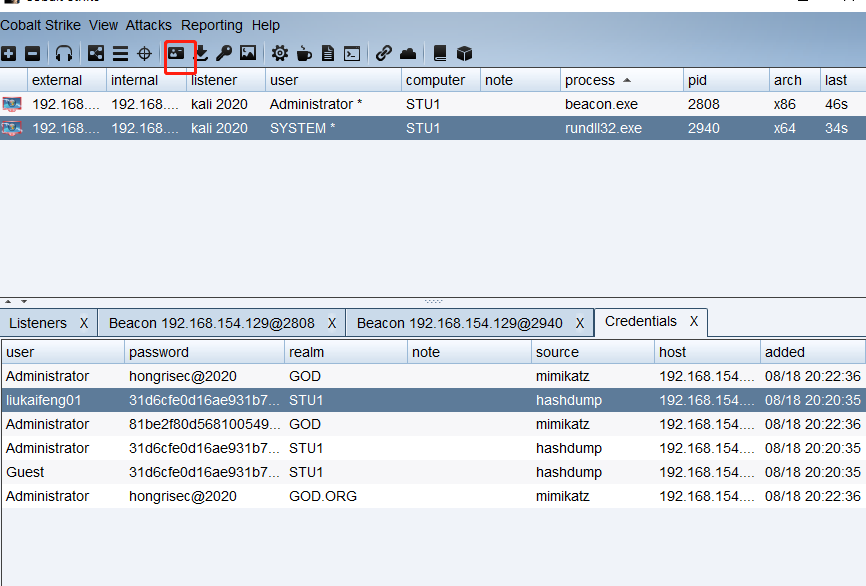The width and height of the screenshot is (866, 586).
Task: Sort sessions by arch column
Action: coord(794,80)
